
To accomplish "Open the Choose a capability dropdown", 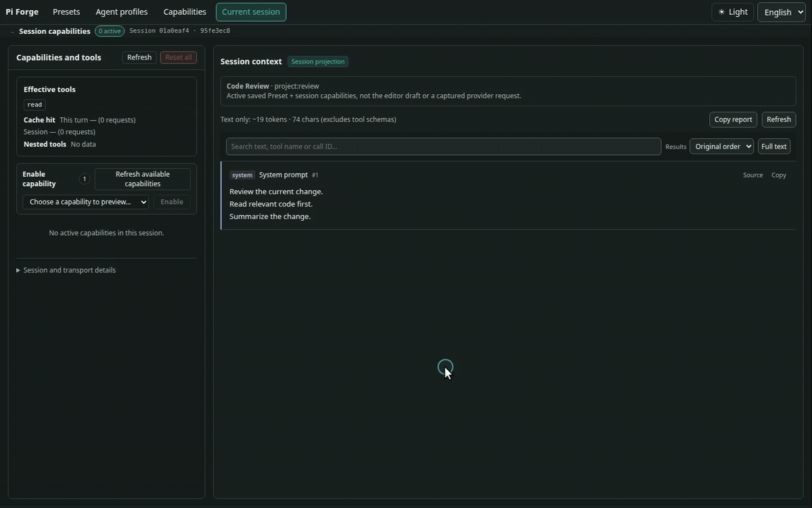I will [86, 202].
